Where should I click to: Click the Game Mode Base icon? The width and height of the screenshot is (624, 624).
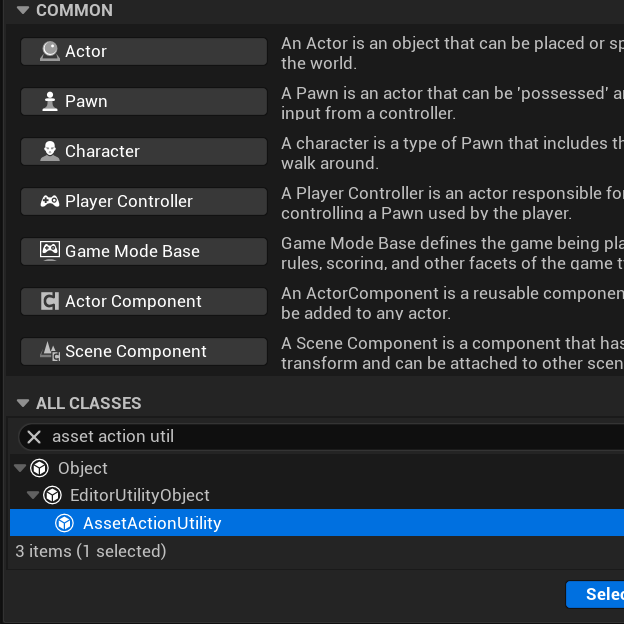coord(49,251)
